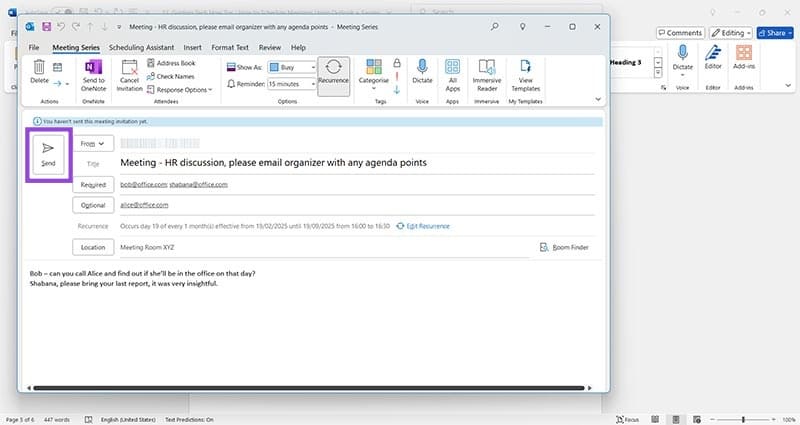Click the Share button in Word
The height and width of the screenshot is (425, 800).
click(776, 33)
